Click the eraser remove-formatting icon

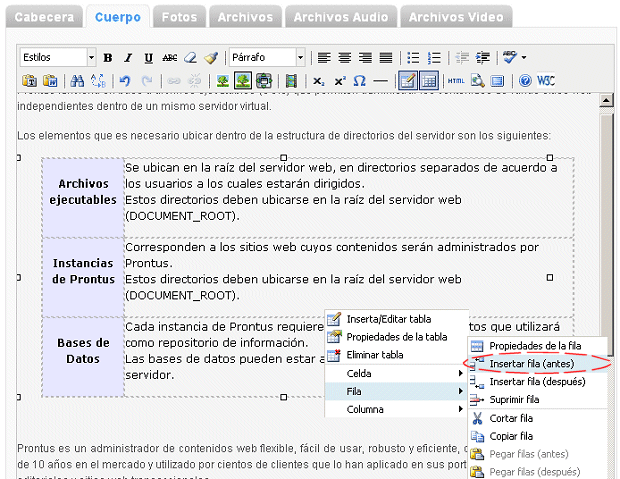(191, 58)
